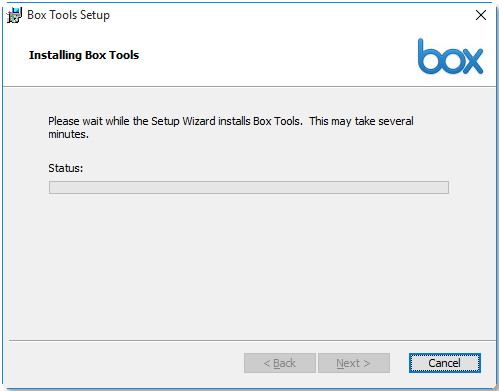Click the start of the status progress bar
Image resolution: width=499 pixels, height=391 pixels.
click(52, 187)
